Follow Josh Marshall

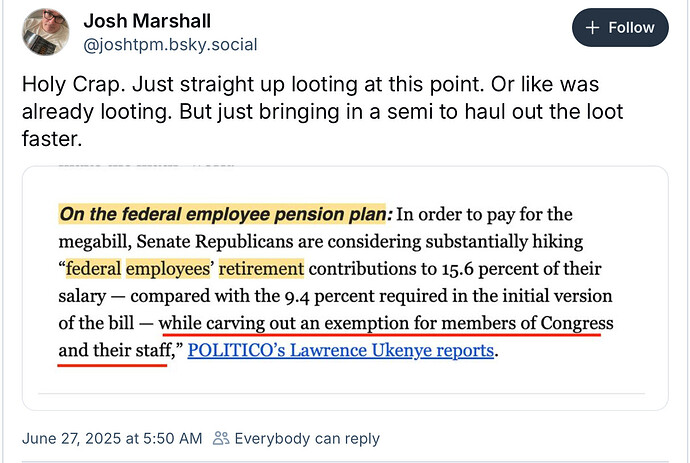pos(620,27)
